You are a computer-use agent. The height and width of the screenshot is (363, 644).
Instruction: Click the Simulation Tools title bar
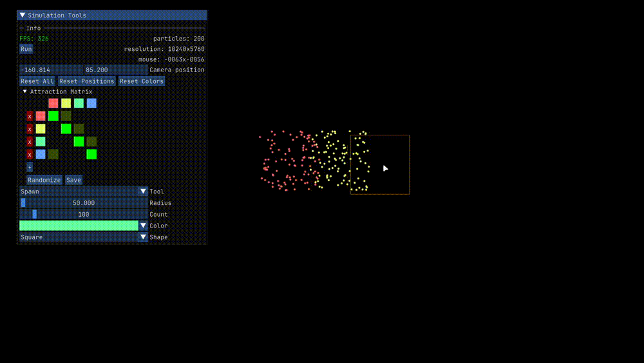(x=112, y=15)
